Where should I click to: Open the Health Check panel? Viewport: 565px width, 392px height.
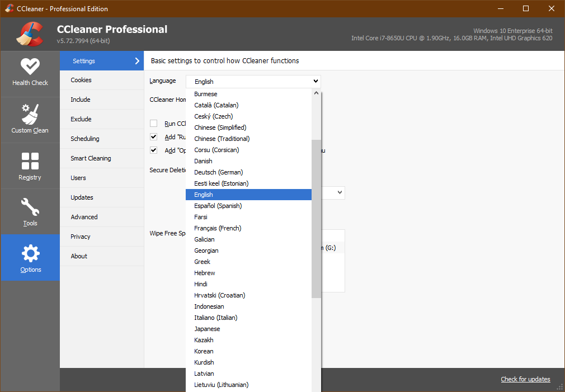coord(30,73)
